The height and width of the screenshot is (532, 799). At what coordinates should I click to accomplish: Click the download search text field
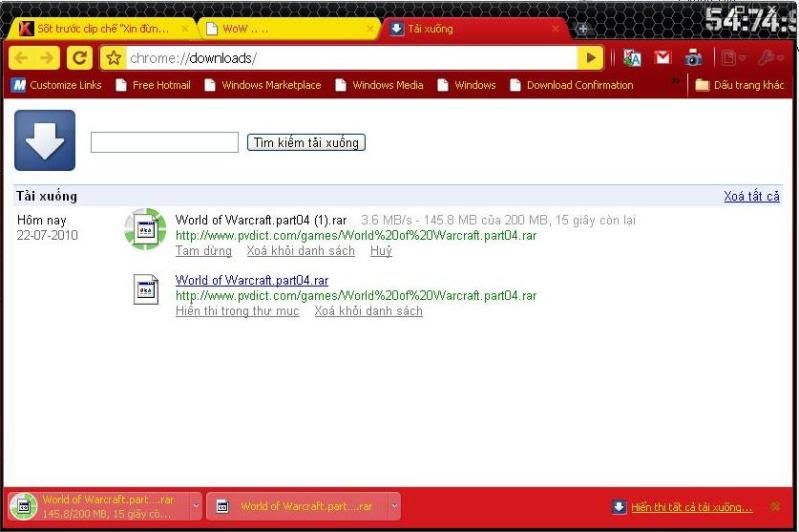point(164,143)
